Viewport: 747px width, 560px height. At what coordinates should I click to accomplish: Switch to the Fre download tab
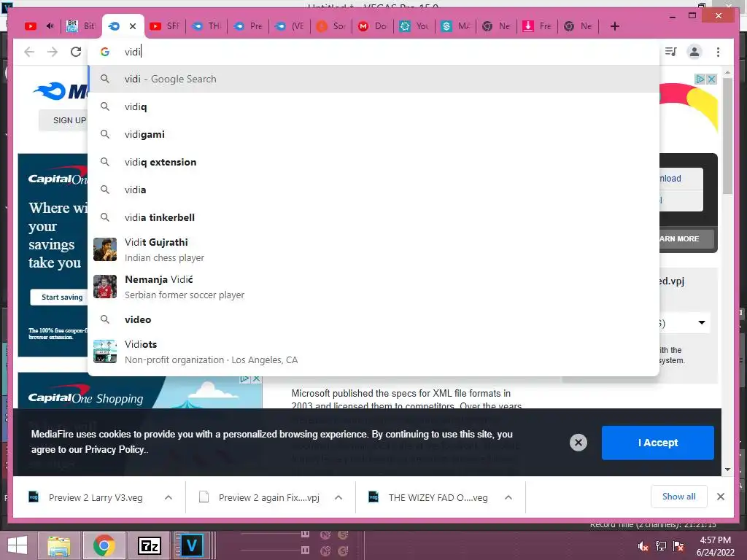tap(539, 26)
